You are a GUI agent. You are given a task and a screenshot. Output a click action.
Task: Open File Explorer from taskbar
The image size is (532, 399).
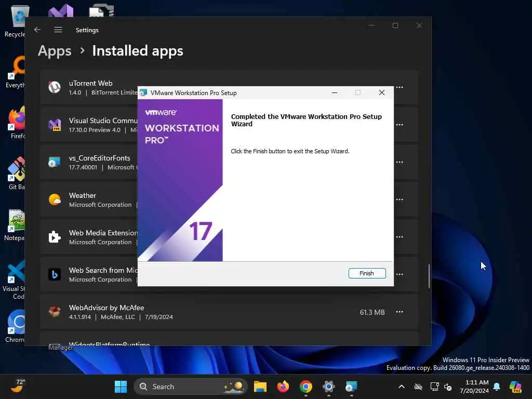[x=260, y=387]
